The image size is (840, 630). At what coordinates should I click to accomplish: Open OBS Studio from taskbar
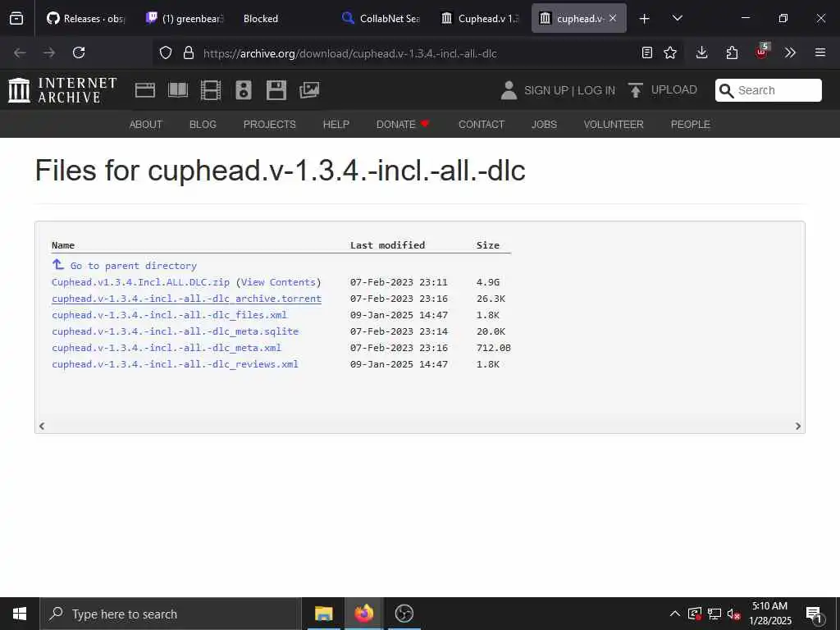click(x=404, y=614)
